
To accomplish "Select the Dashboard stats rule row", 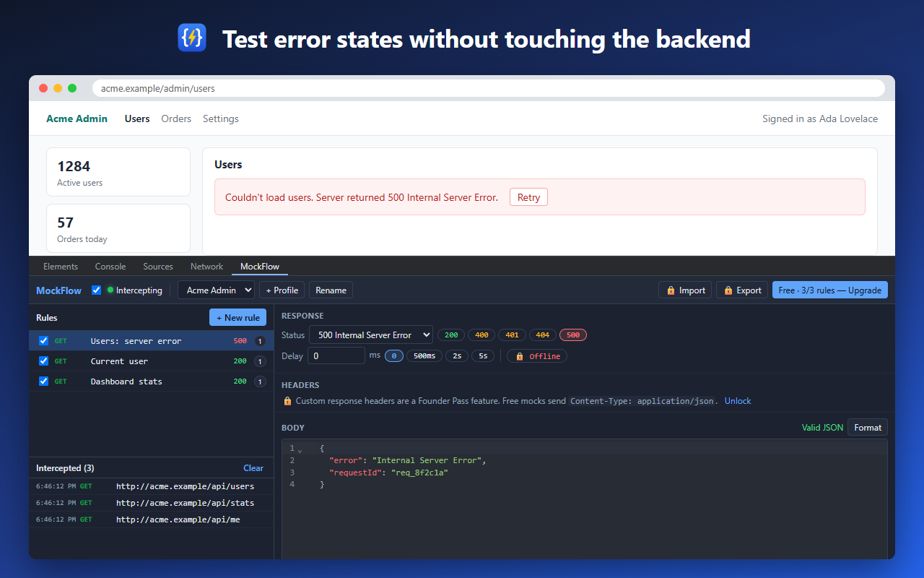I will (152, 381).
